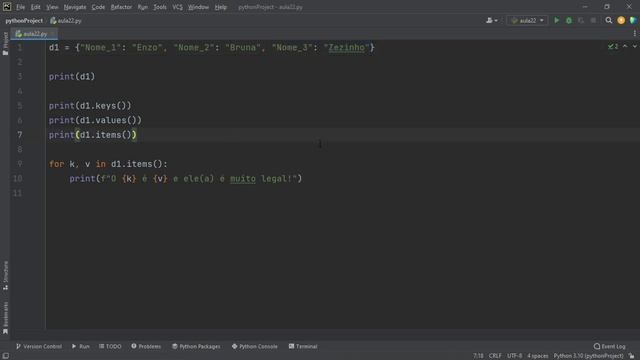Open the Tools menu
Image resolution: width=640 pixels, height=360 pixels.
point(160,7)
